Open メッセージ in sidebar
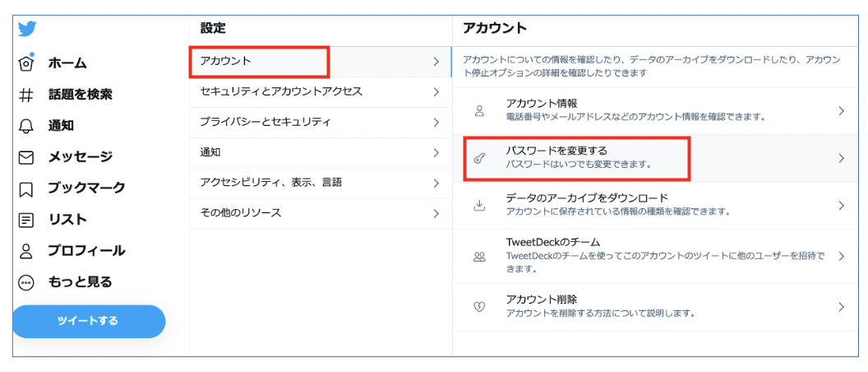The width and height of the screenshot is (868, 372). point(81,157)
